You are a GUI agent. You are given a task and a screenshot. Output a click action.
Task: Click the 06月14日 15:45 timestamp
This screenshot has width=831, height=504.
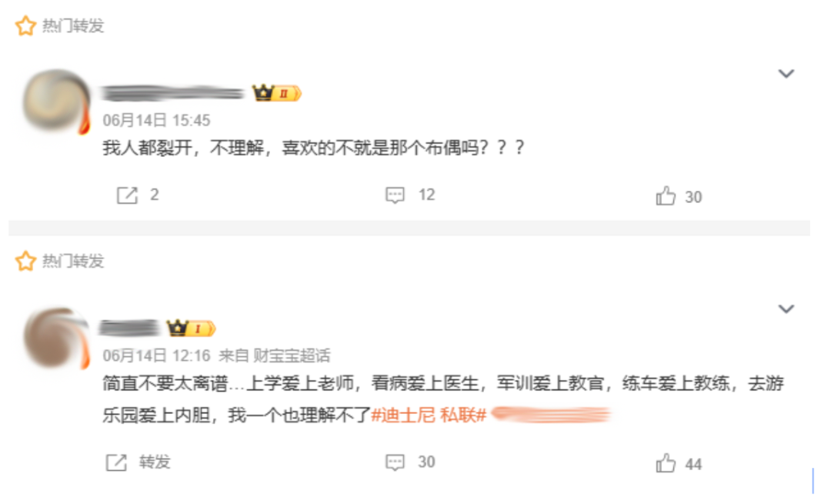[156, 120]
